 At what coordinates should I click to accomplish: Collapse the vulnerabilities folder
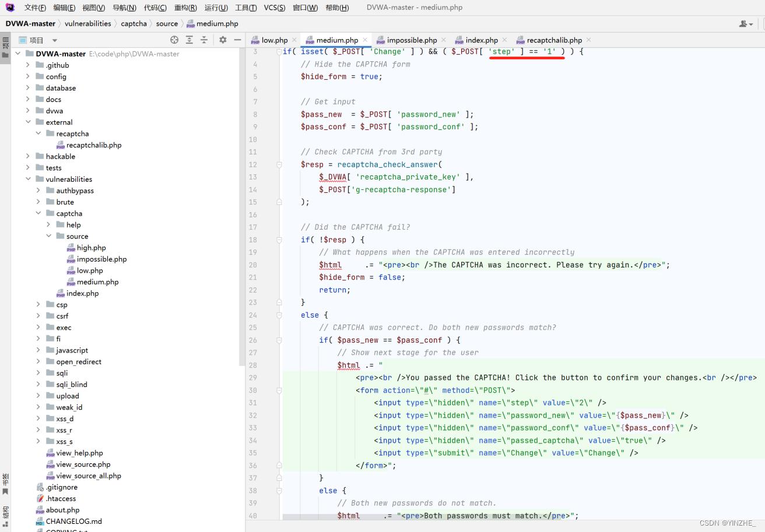[x=28, y=179]
